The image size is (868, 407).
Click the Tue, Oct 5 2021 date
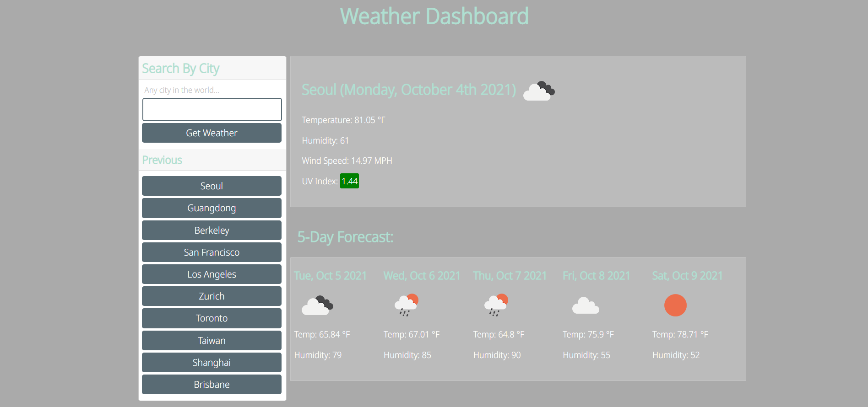click(x=331, y=276)
